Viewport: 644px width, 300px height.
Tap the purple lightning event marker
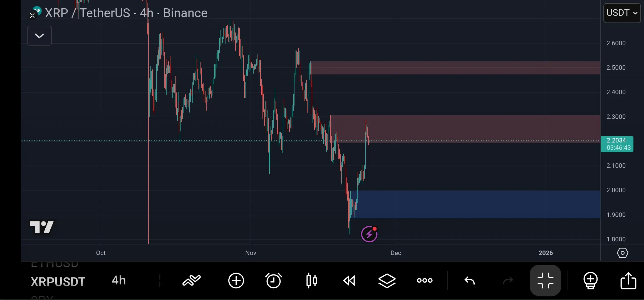pos(369,234)
